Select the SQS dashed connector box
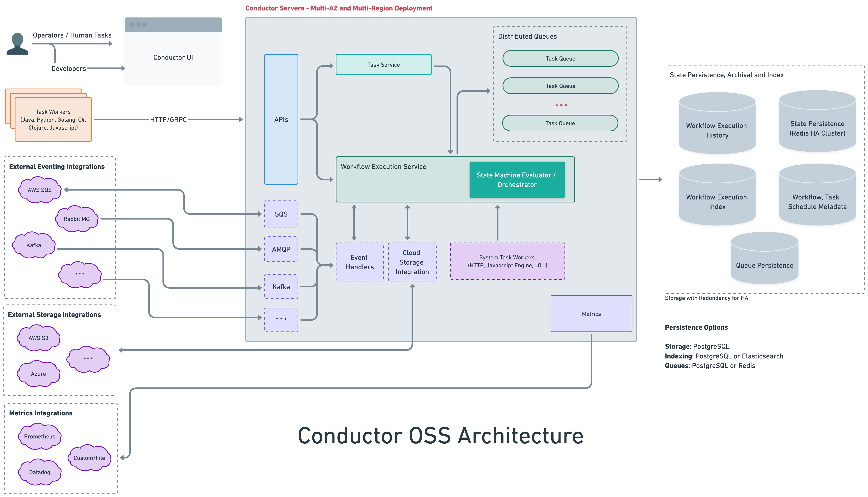The width and height of the screenshot is (868, 497). click(281, 214)
